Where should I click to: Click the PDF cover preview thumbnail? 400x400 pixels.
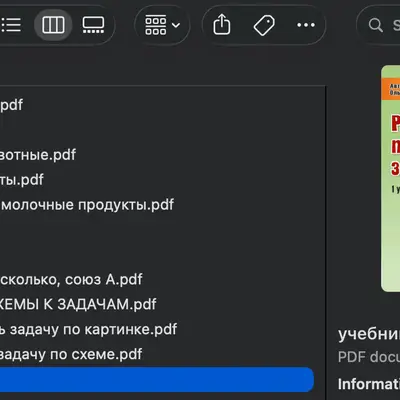coord(391,178)
